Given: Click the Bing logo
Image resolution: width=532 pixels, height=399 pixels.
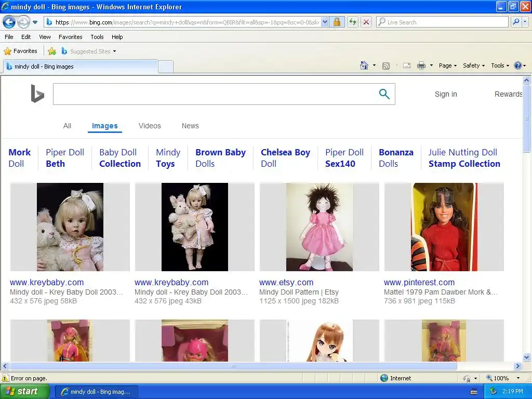Looking at the screenshot, I should 37,94.
